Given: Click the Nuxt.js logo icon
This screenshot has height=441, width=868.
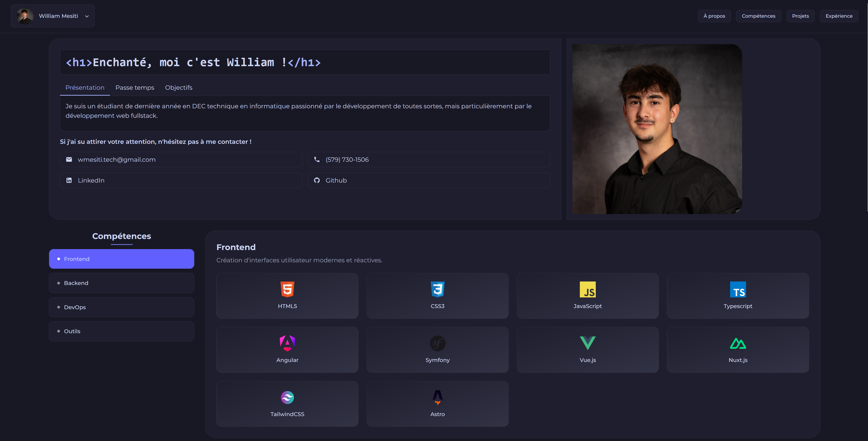Looking at the screenshot, I should coord(738,343).
